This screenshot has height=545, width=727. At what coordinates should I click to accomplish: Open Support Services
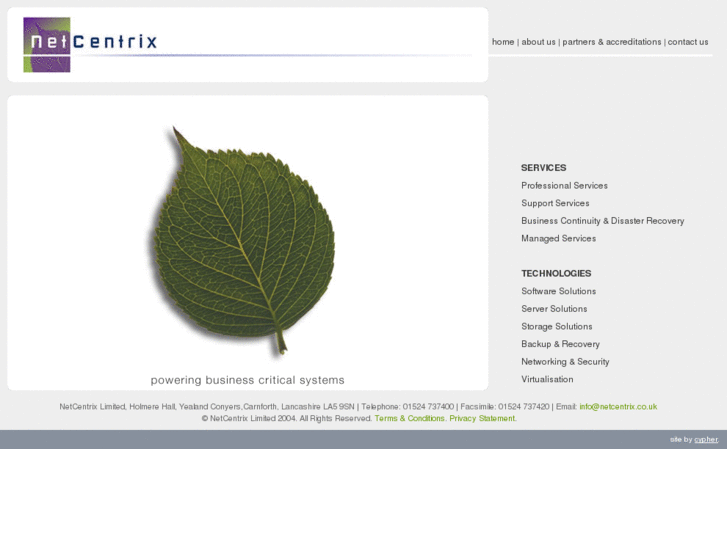[x=555, y=203]
